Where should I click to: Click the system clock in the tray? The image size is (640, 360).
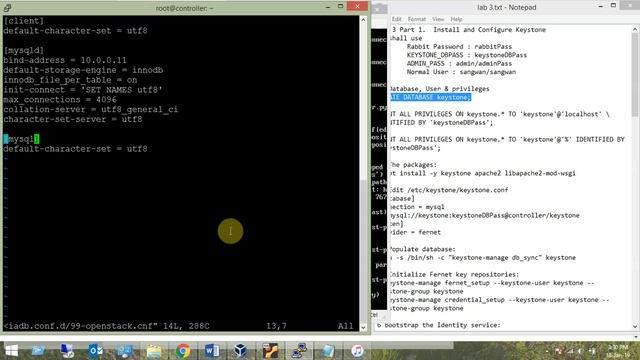click(x=618, y=351)
